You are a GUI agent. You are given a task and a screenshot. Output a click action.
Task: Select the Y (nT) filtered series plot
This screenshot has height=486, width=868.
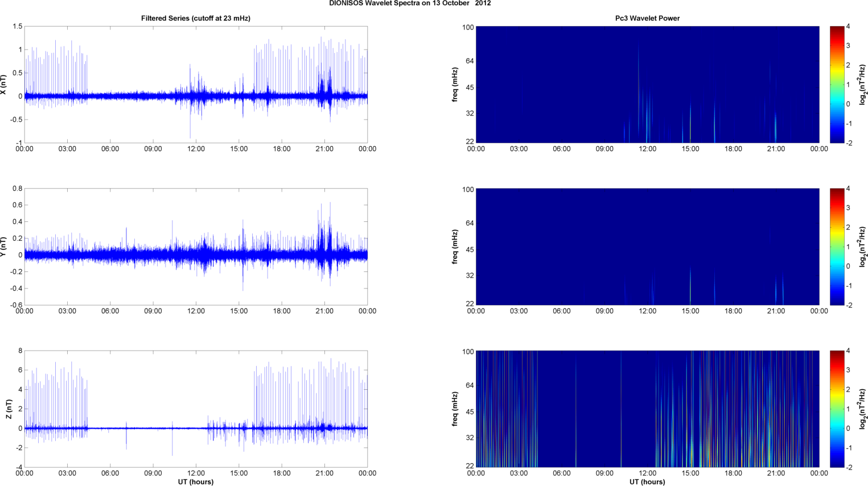196,247
